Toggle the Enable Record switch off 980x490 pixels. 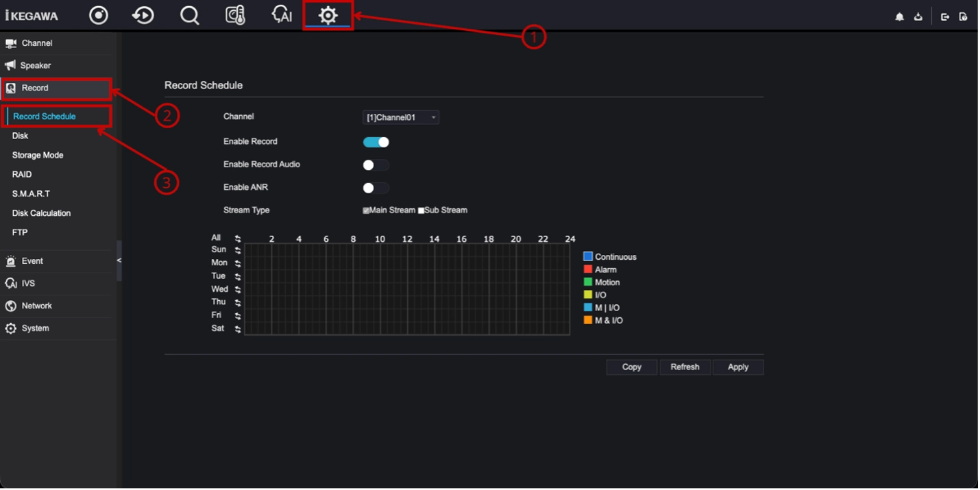(376, 142)
